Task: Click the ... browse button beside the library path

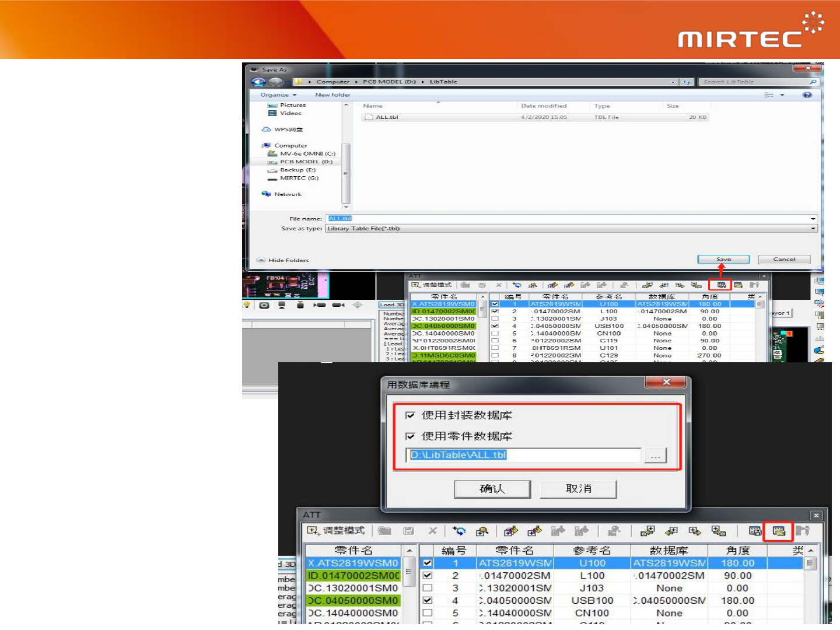Action: click(x=655, y=456)
